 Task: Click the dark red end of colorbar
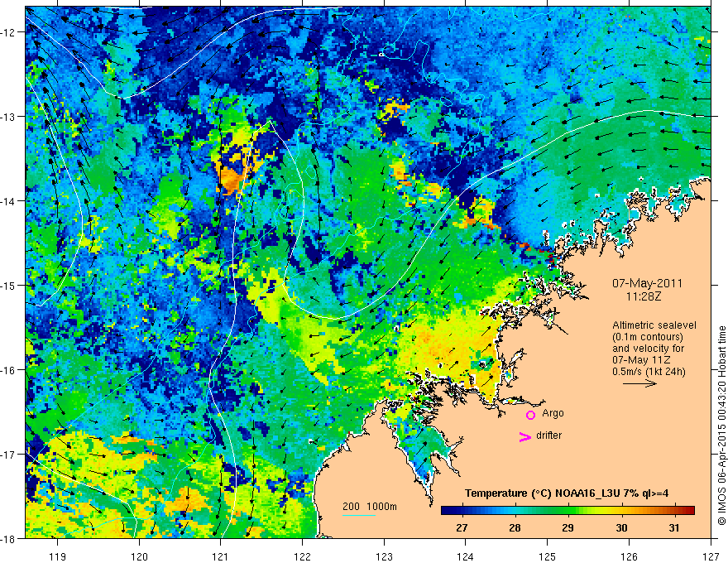point(691,510)
